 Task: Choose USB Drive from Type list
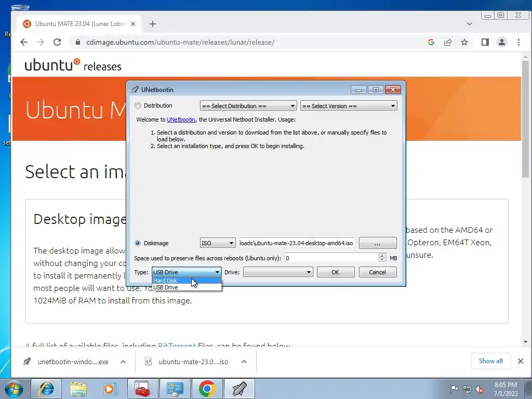pos(187,287)
